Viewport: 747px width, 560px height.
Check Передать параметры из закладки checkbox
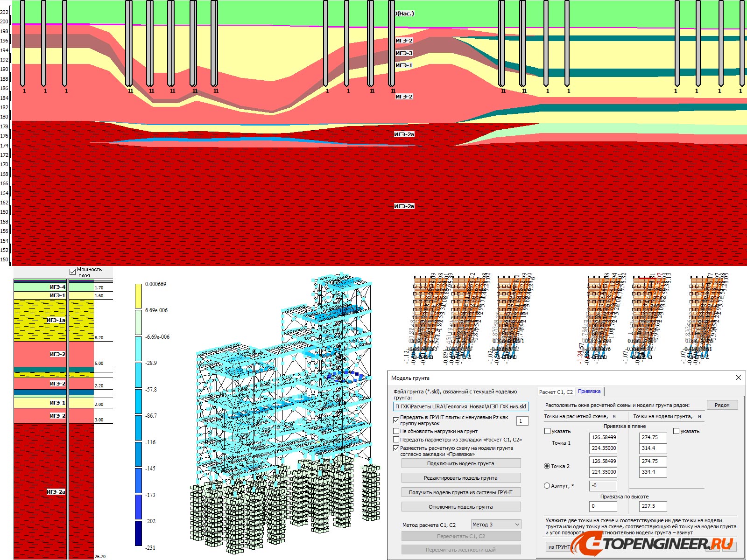[x=396, y=440]
